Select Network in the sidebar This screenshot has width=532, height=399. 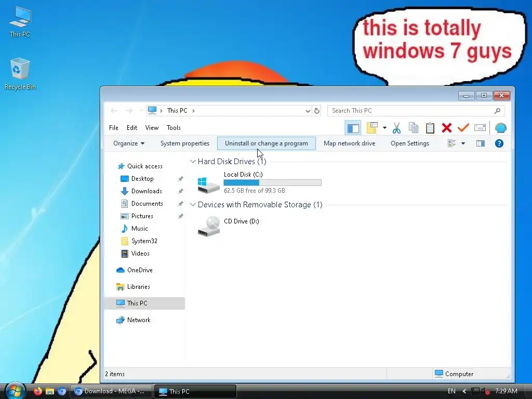pyautogui.click(x=138, y=320)
